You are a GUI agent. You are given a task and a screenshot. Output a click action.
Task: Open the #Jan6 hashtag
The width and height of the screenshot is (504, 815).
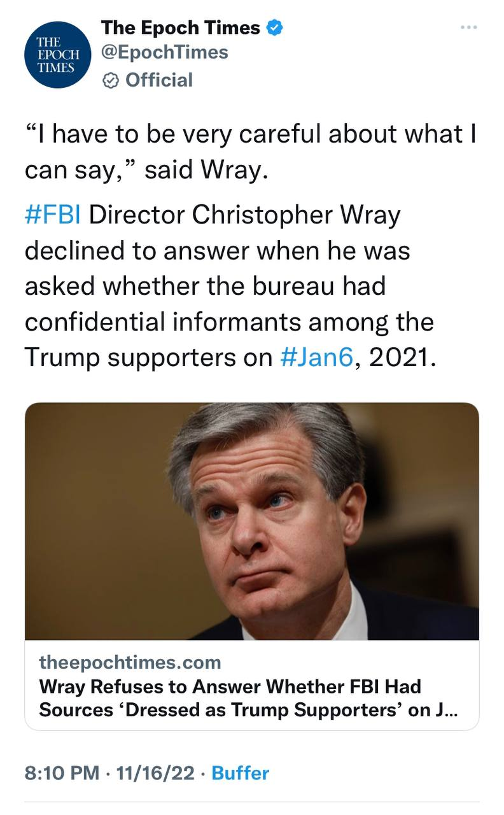tap(316, 358)
